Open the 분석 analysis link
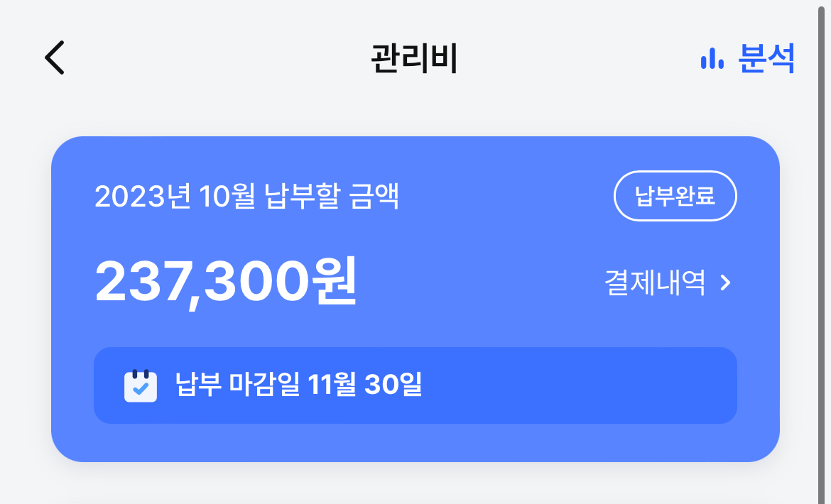 pyautogui.click(x=766, y=58)
